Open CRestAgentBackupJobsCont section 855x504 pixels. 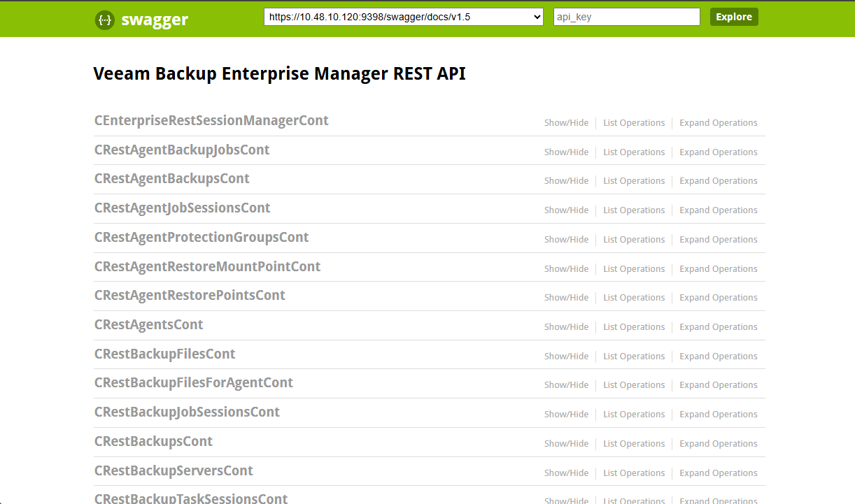(182, 150)
